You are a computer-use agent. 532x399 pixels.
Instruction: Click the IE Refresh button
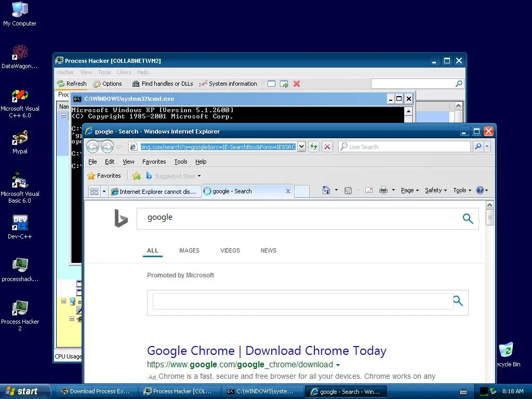coord(314,147)
